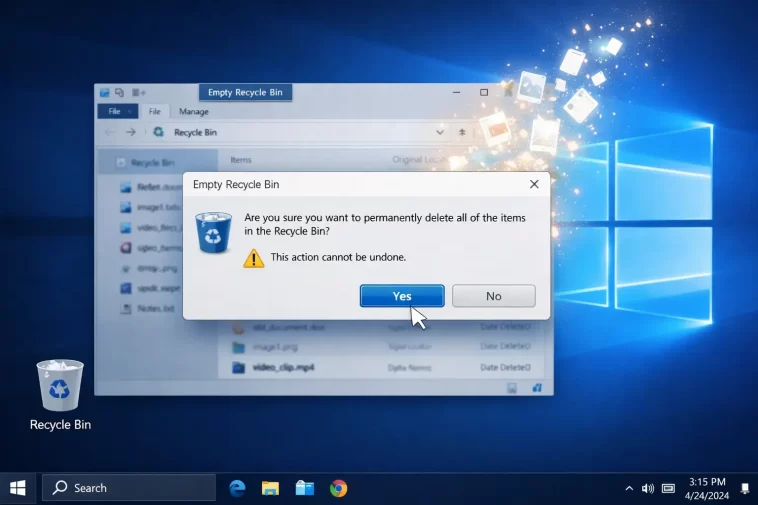The image size is (758, 505).
Task: Switch to the light File ribbon tab
Action: click(154, 112)
